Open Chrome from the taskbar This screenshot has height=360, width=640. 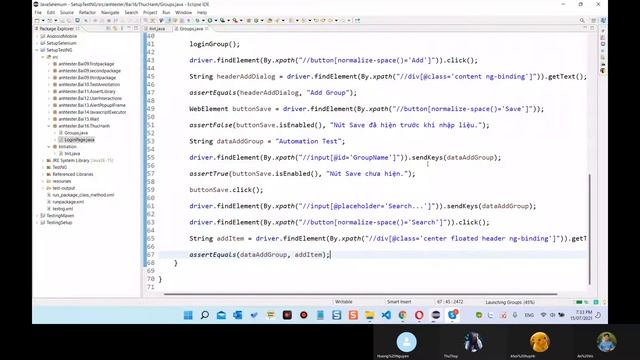[403, 315]
